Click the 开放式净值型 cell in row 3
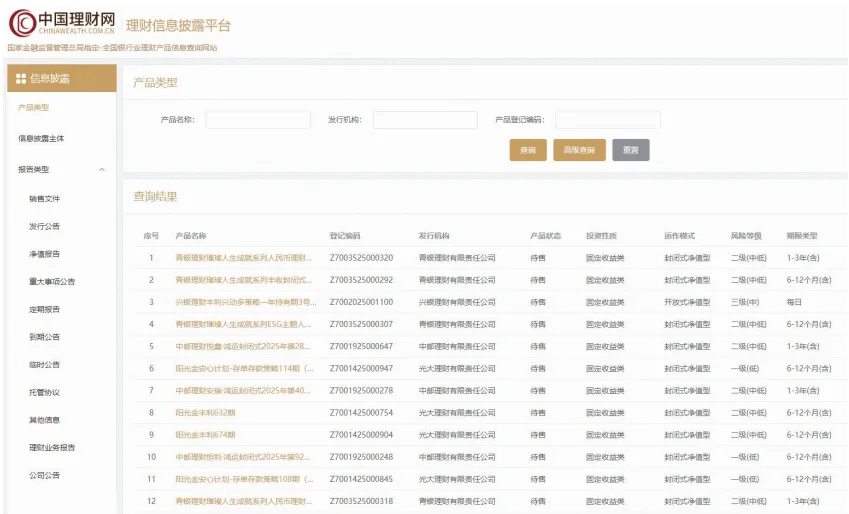 tap(687, 302)
